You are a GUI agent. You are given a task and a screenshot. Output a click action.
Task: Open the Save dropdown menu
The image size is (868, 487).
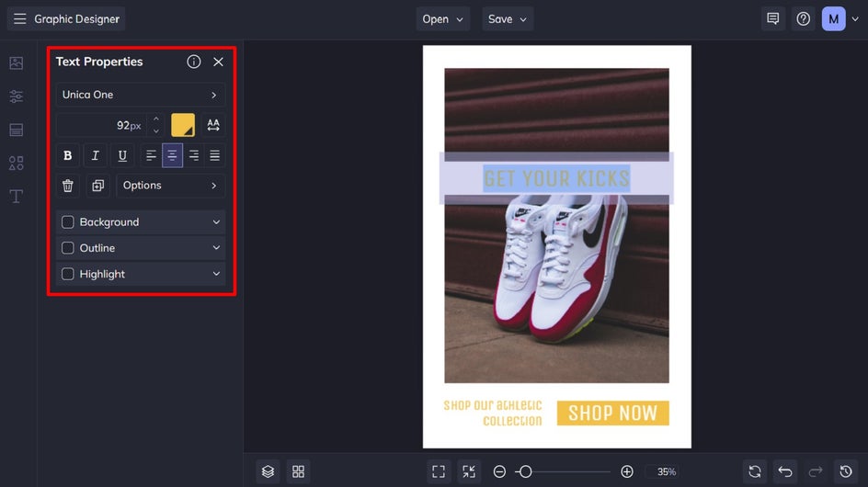pyautogui.click(x=507, y=18)
